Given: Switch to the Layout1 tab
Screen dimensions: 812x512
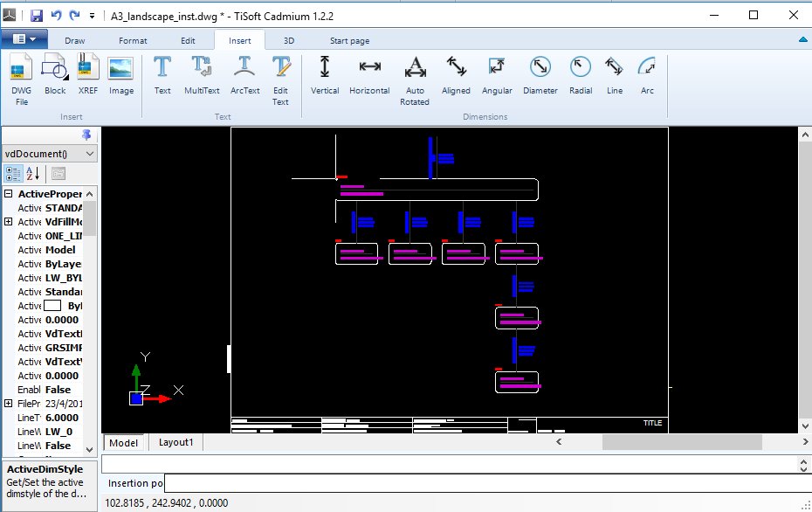Looking at the screenshot, I should tap(175, 442).
